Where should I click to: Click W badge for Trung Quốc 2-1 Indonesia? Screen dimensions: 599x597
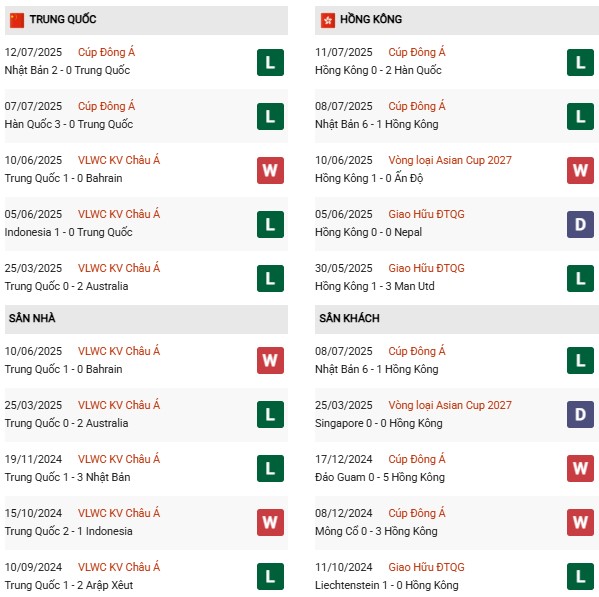(x=270, y=523)
